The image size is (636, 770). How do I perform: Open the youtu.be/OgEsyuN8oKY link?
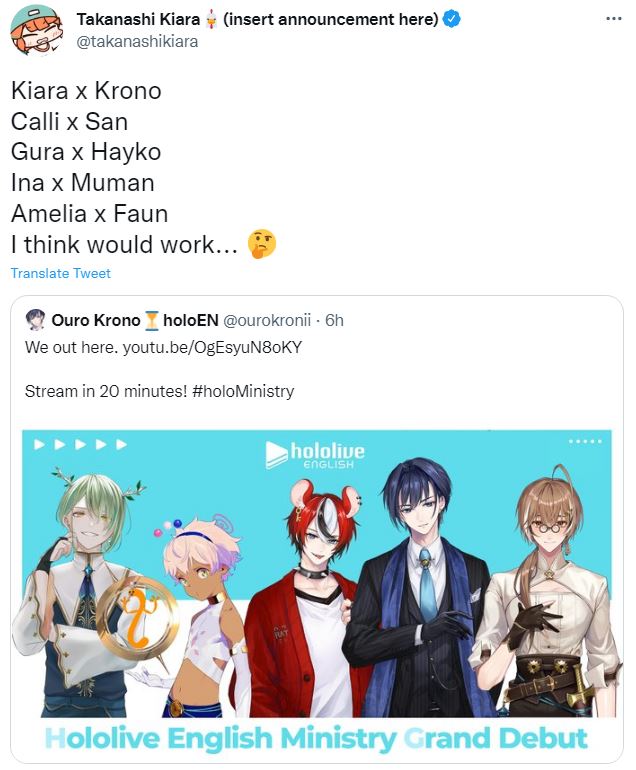click(x=212, y=347)
